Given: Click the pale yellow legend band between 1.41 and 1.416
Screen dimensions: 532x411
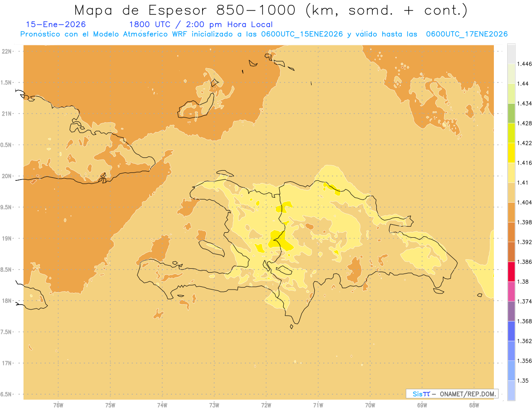Looking at the screenshot, I should tap(511, 172).
